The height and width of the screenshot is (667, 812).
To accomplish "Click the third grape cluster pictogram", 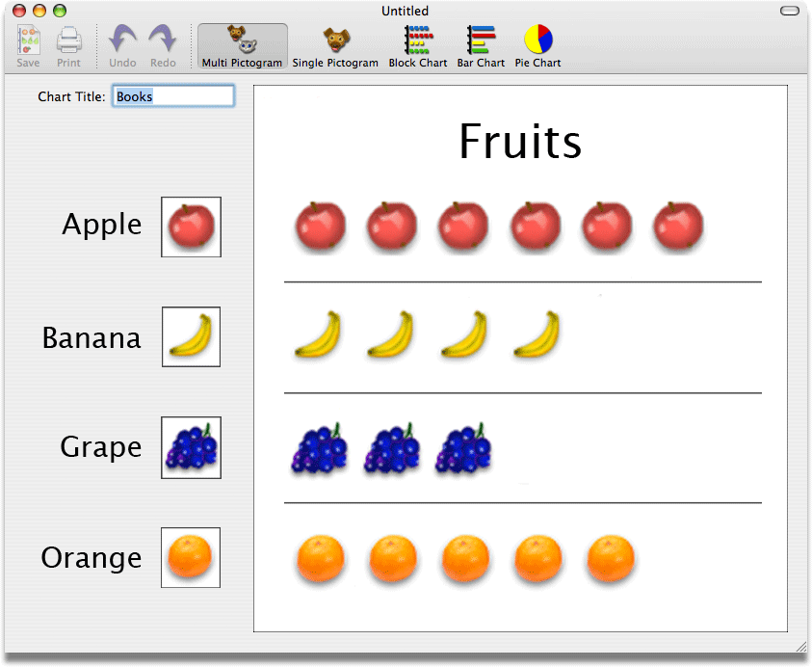I will pyautogui.click(x=463, y=447).
